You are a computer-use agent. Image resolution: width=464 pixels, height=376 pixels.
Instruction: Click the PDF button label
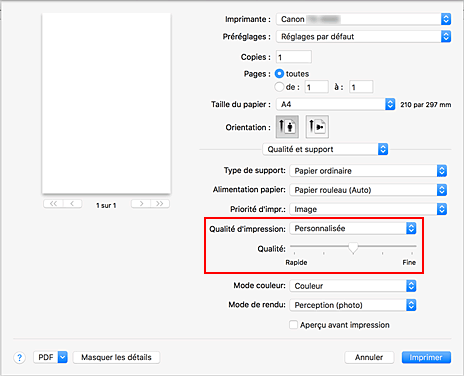[46, 357]
